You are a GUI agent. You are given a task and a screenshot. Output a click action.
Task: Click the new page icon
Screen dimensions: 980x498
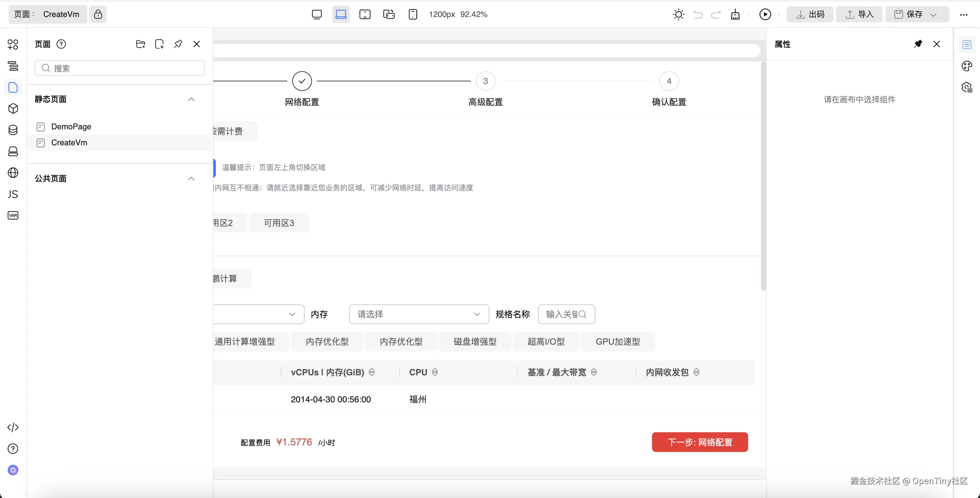pos(159,44)
